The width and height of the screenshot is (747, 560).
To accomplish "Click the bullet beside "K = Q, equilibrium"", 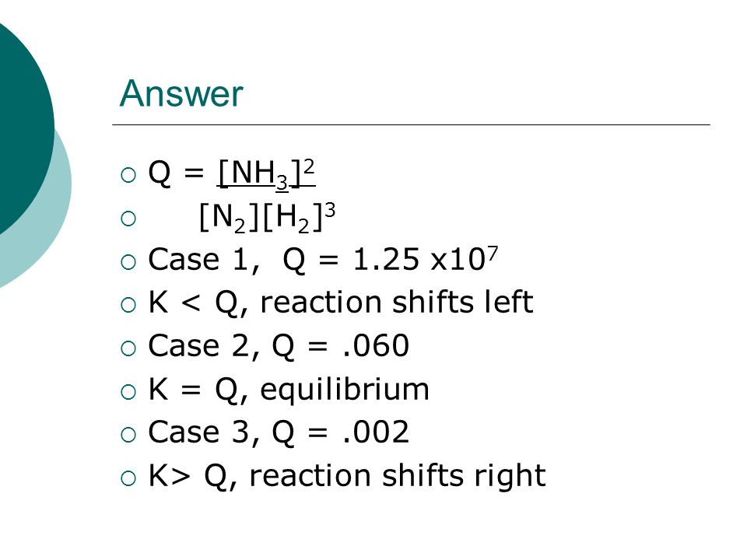I will 128,391.
